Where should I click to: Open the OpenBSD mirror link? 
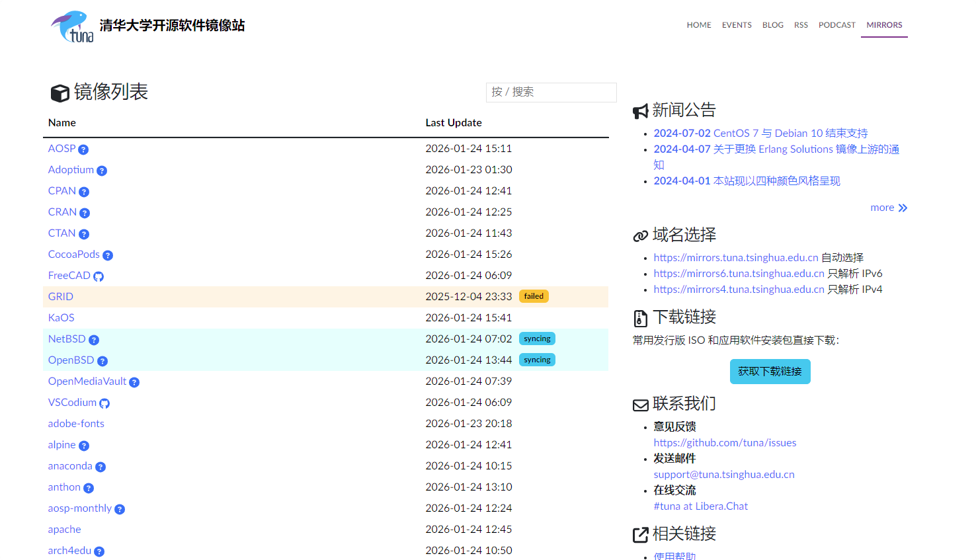point(71,360)
